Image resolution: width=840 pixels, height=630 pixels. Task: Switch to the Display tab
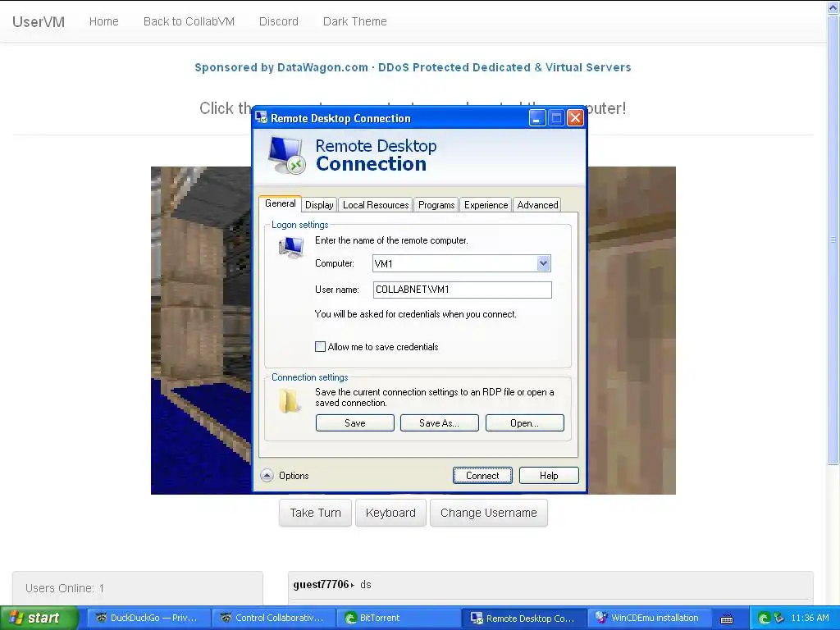click(319, 204)
